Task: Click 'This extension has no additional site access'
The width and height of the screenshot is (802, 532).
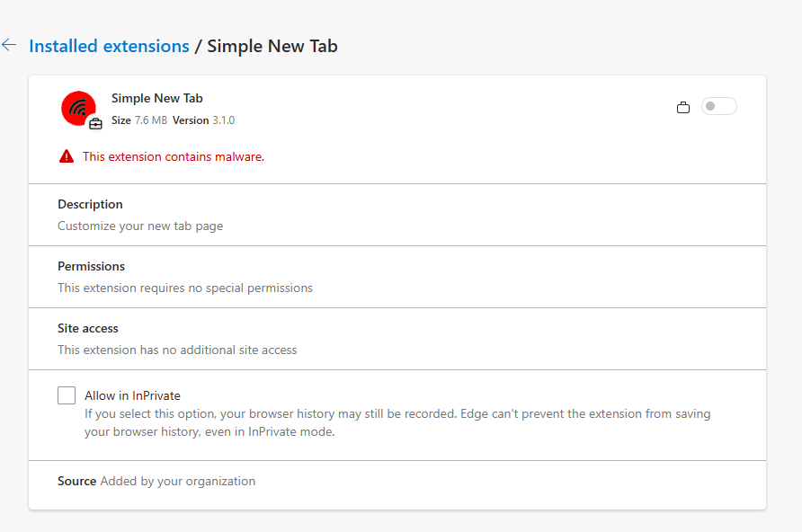Action: pos(177,350)
